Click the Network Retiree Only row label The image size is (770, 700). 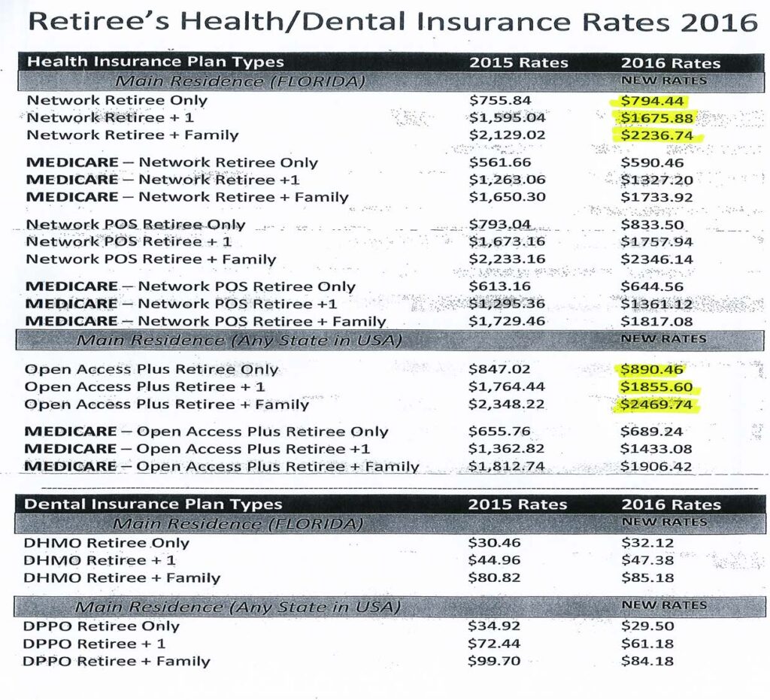[x=117, y=100]
